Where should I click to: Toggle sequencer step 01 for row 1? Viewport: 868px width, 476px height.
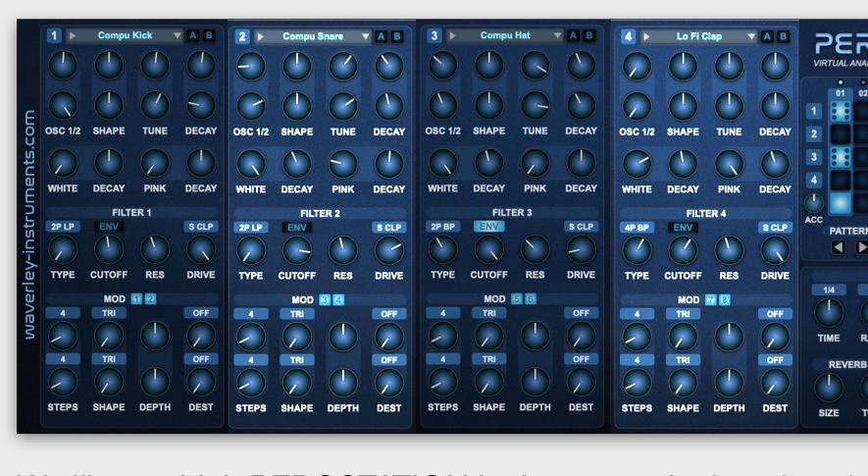[x=841, y=111]
